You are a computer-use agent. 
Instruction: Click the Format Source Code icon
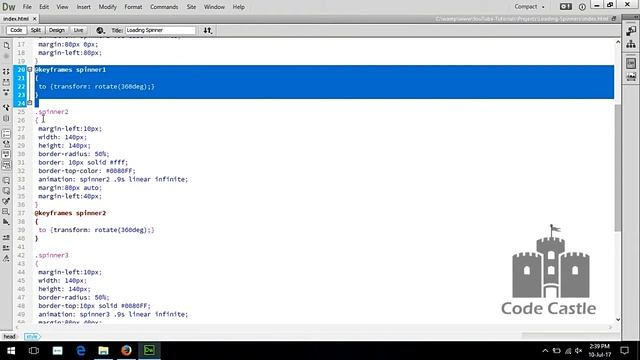coord(6,258)
